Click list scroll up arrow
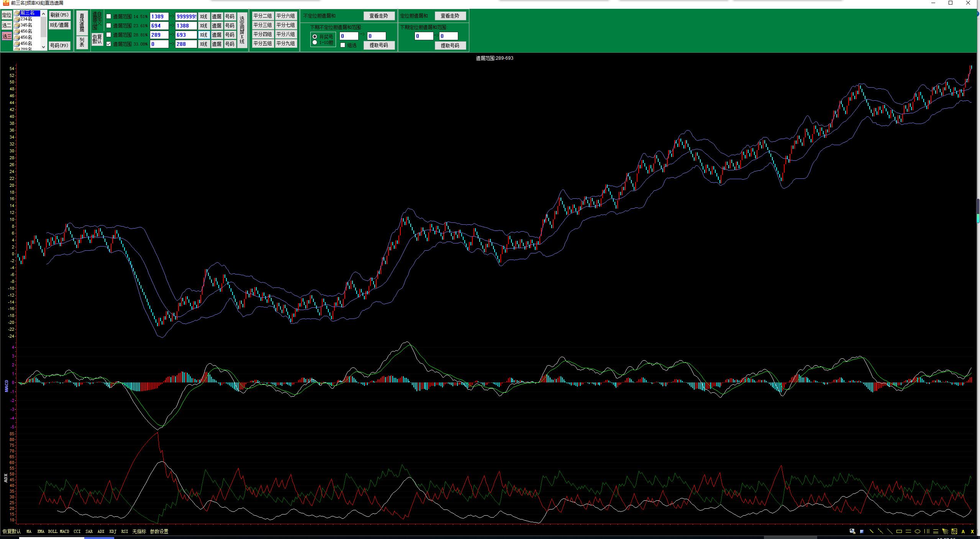The width and height of the screenshot is (980, 539). [x=44, y=14]
